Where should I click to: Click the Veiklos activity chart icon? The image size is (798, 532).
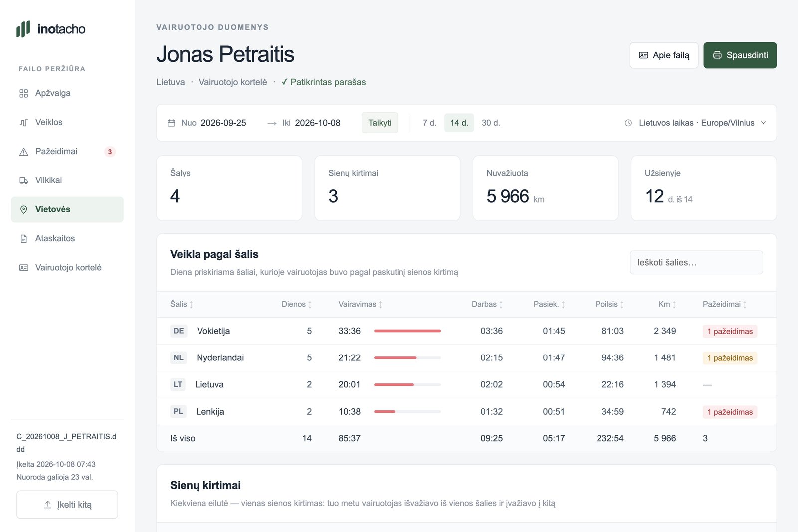point(24,122)
